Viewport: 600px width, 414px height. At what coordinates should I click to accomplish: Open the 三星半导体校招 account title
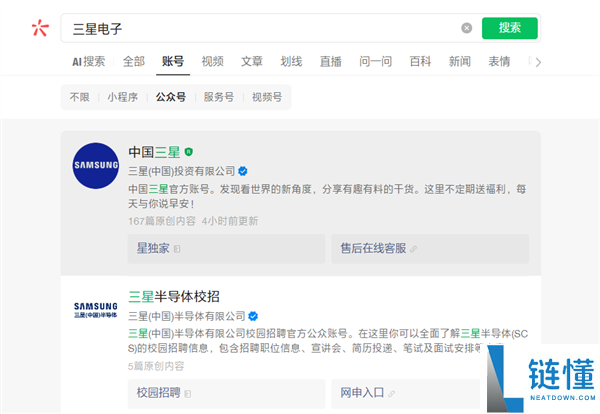(174, 297)
